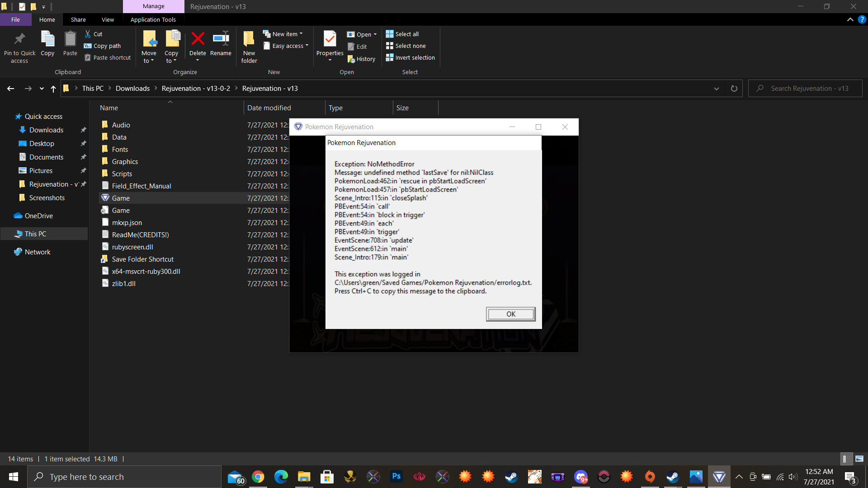Refresh the current folder view
Screen dimensions: 868x488
pyautogui.click(x=734, y=89)
